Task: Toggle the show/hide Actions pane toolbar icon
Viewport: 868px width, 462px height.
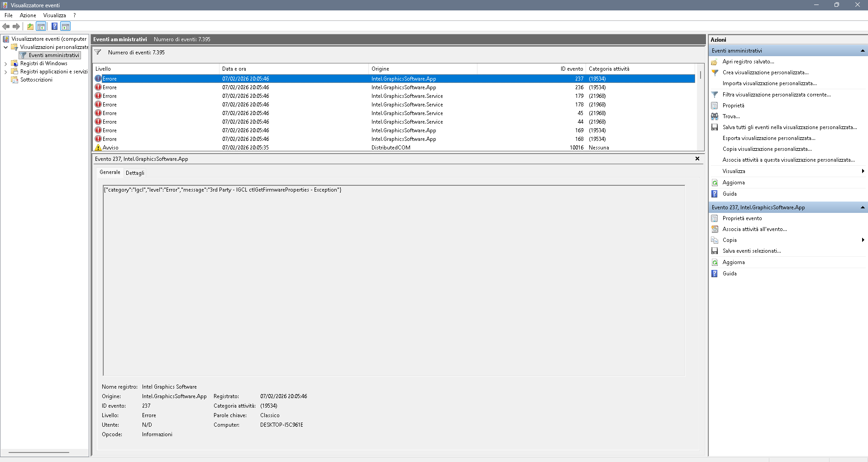Action: [66, 26]
